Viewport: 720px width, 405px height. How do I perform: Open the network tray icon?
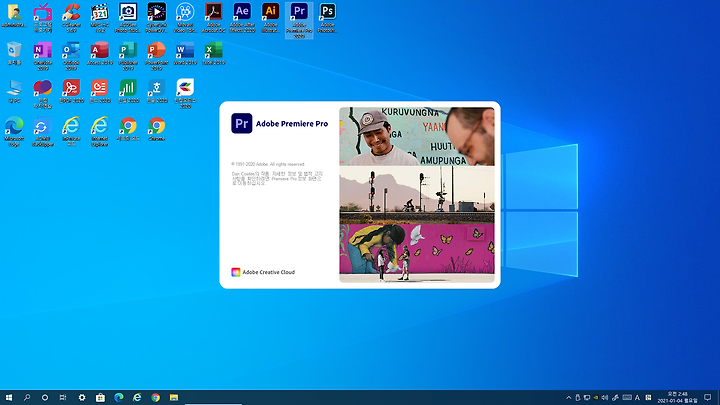[x=587, y=398]
